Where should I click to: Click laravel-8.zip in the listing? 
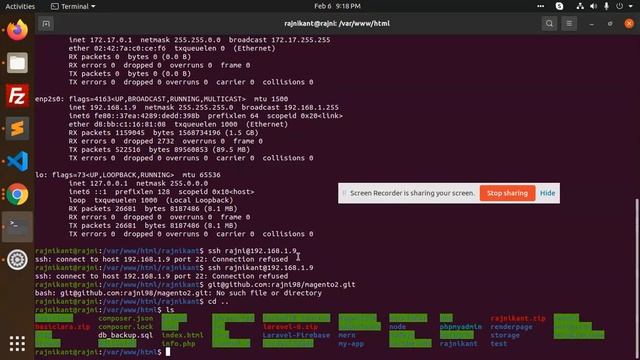[x=290, y=327]
